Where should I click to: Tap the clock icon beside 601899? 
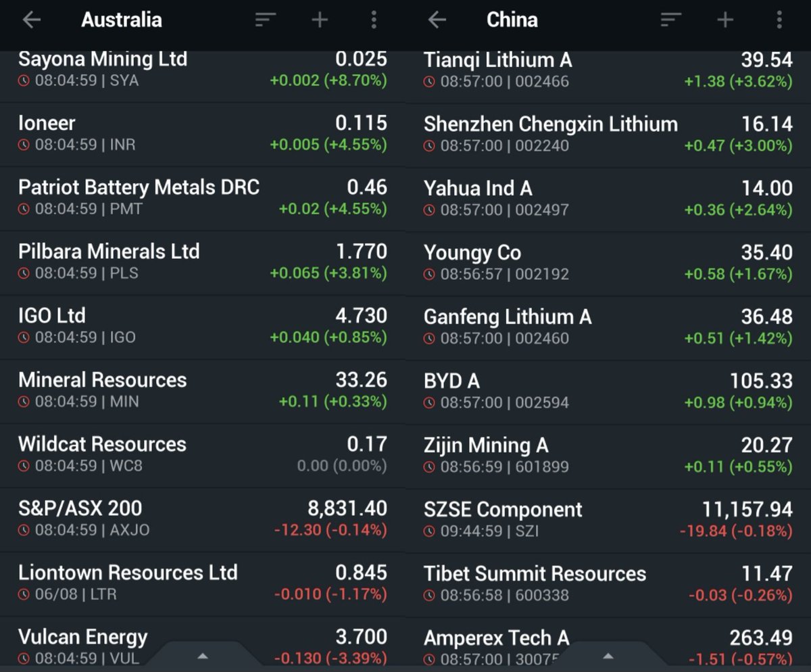coord(430,467)
